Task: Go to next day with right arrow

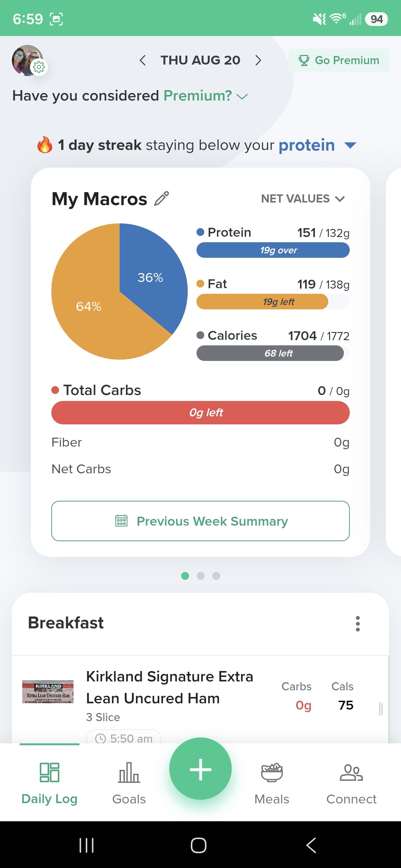Action: pos(258,60)
